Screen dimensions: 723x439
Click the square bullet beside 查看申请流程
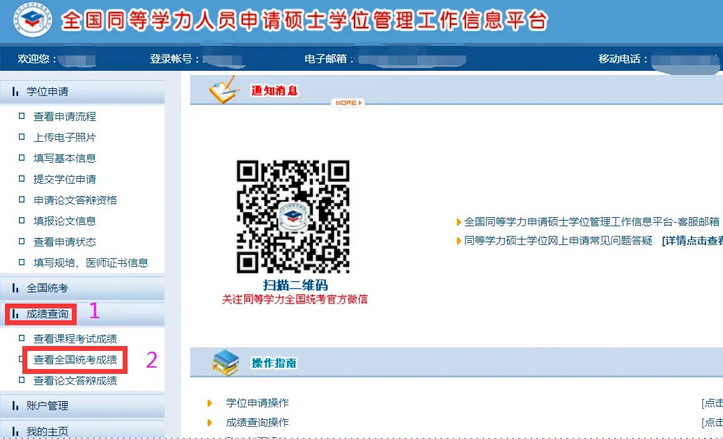coord(22,116)
